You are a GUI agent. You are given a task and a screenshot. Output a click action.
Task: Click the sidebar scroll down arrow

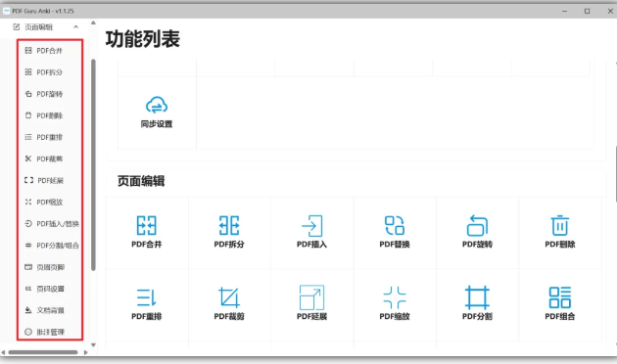coord(93,345)
